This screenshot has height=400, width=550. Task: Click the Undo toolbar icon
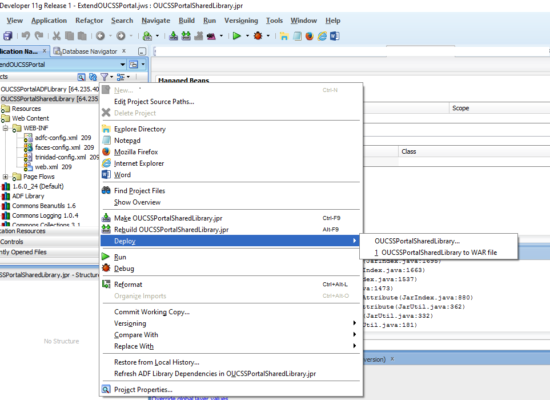click(26, 36)
